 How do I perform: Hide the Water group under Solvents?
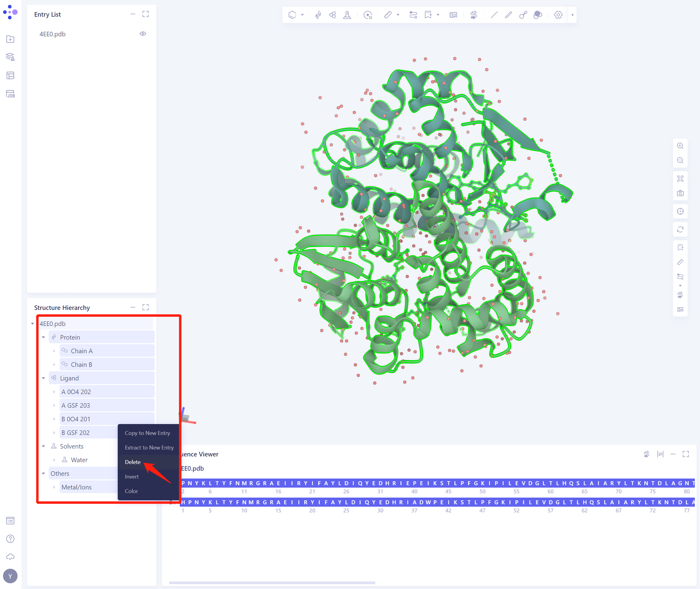(x=79, y=460)
